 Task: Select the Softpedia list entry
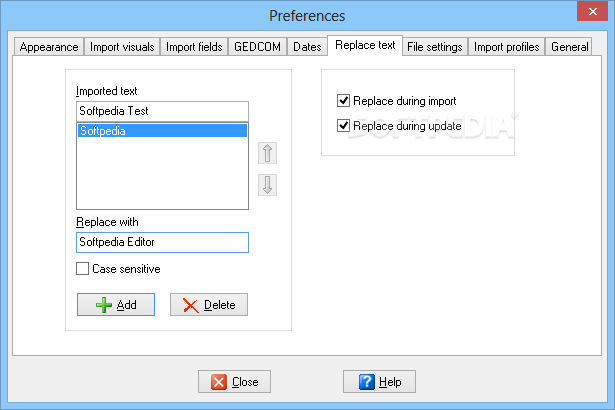point(162,131)
